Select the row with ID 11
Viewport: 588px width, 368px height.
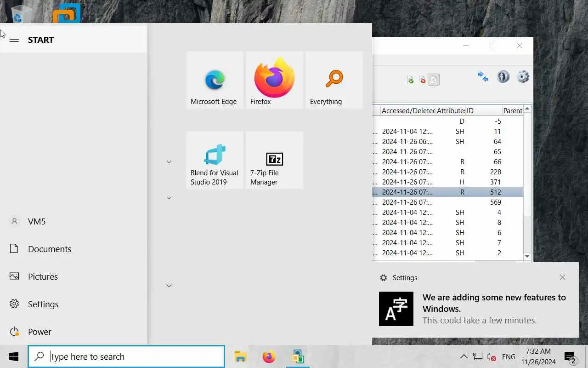click(x=448, y=132)
